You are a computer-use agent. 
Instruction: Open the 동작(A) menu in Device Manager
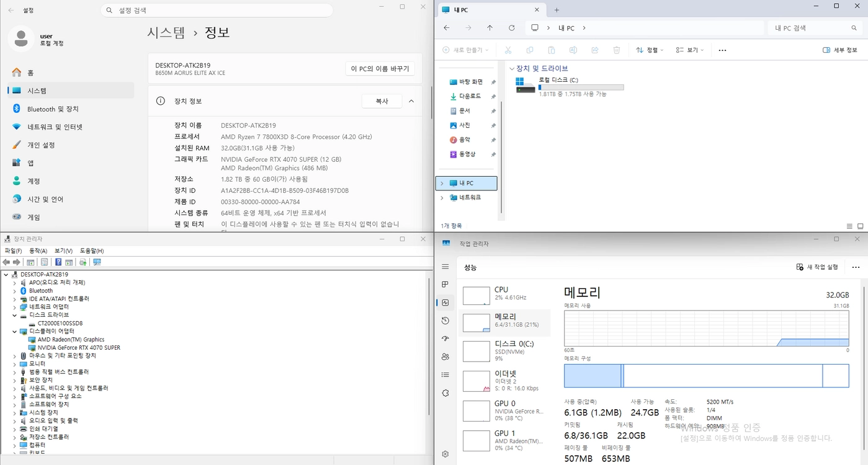point(38,250)
